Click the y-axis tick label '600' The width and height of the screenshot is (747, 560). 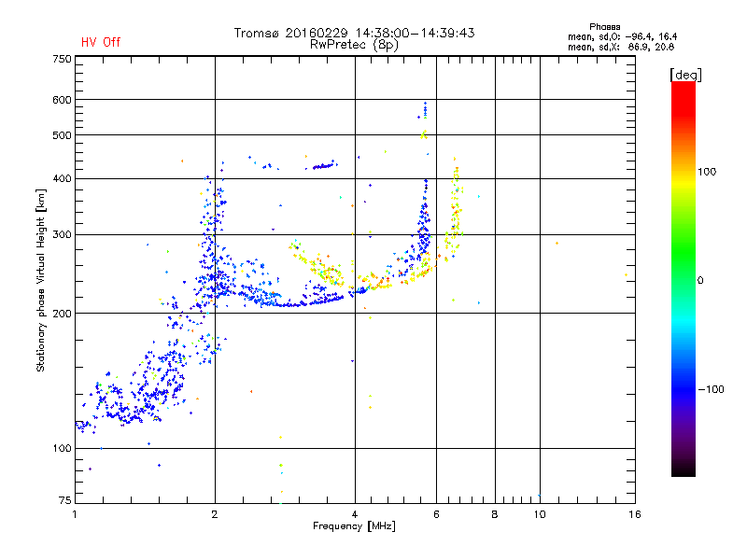[62, 100]
